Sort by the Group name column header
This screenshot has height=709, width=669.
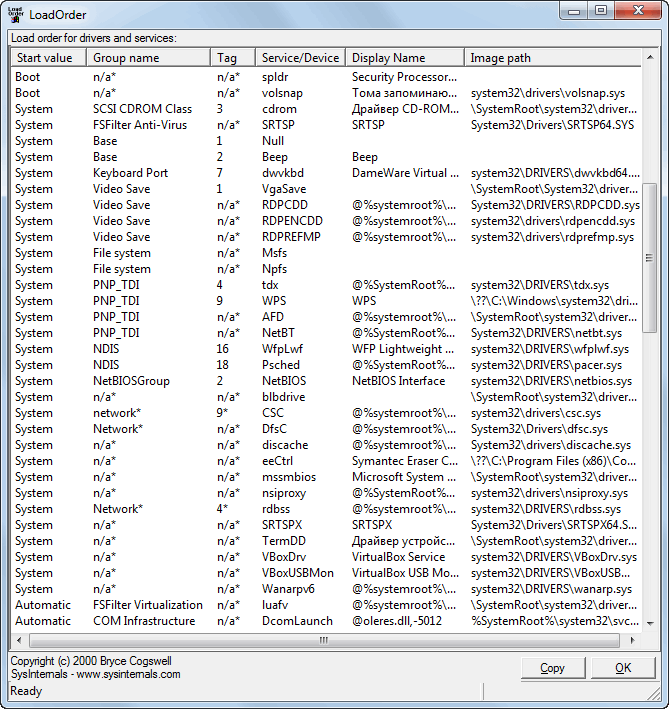pos(148,58)
